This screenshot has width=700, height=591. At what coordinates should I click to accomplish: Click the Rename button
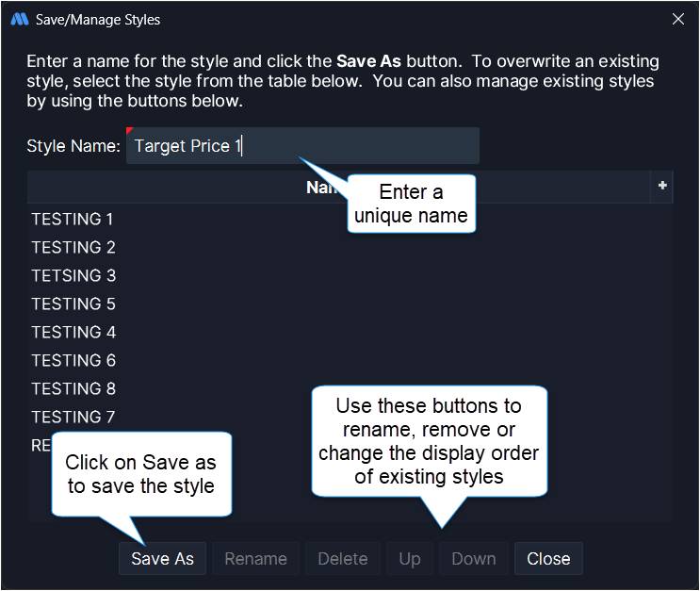tap(255, 559)
